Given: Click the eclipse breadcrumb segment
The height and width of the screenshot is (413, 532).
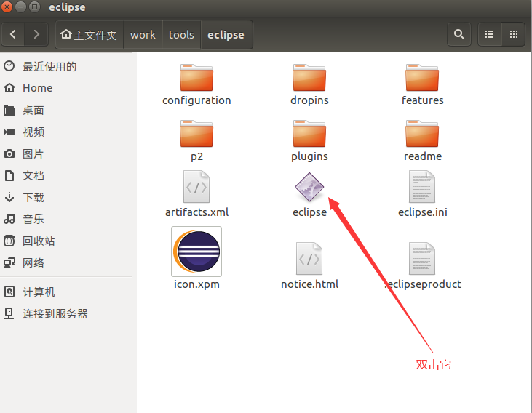Looking at the screenshot, I should click(x=226, y=35).
